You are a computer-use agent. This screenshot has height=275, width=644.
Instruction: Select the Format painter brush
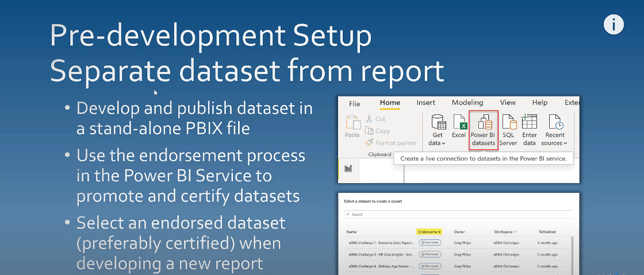(x=369, y=142)
